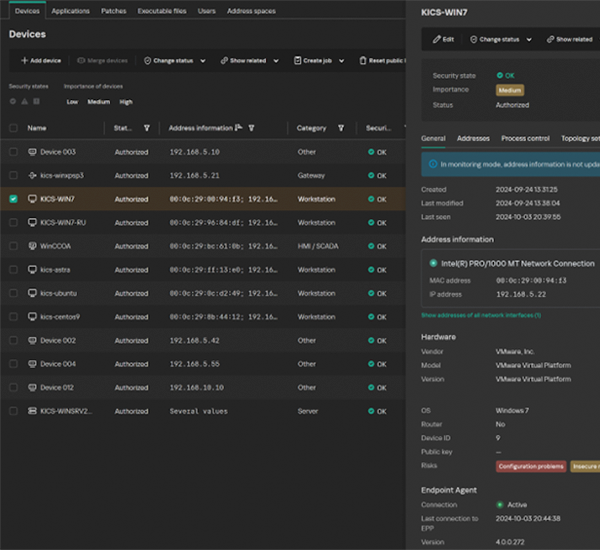
Task: Click the Category column header
Action: click(x=311, y=128)
